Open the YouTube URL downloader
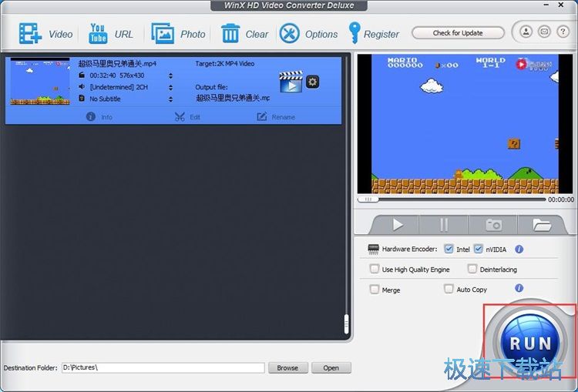The width and height of the screenshot is (578, 392). (110, 34)
